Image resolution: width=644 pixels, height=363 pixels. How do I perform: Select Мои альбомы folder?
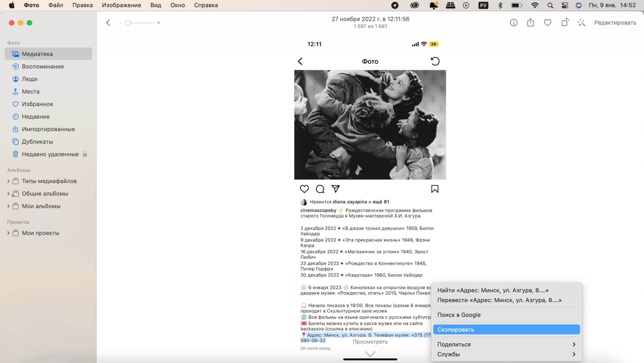[x=41, y=206]
